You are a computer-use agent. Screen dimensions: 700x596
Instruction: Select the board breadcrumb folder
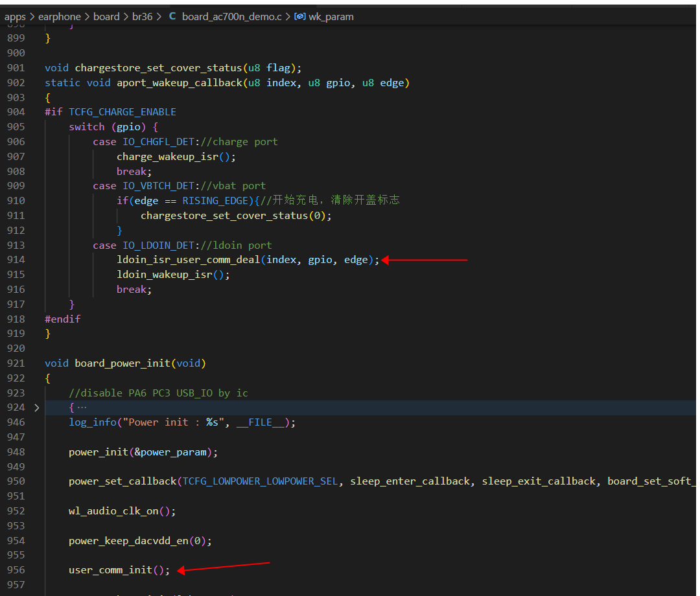pos(106,17)
